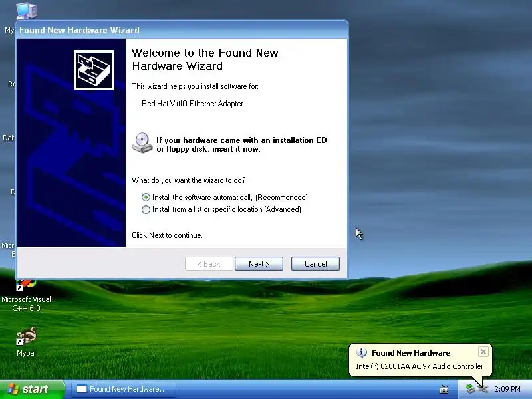Image resolution: width=532 pixels, height=399 pixels.
Task: Click info icon in Found New Hardware balloon
Action: pos(362,353)
